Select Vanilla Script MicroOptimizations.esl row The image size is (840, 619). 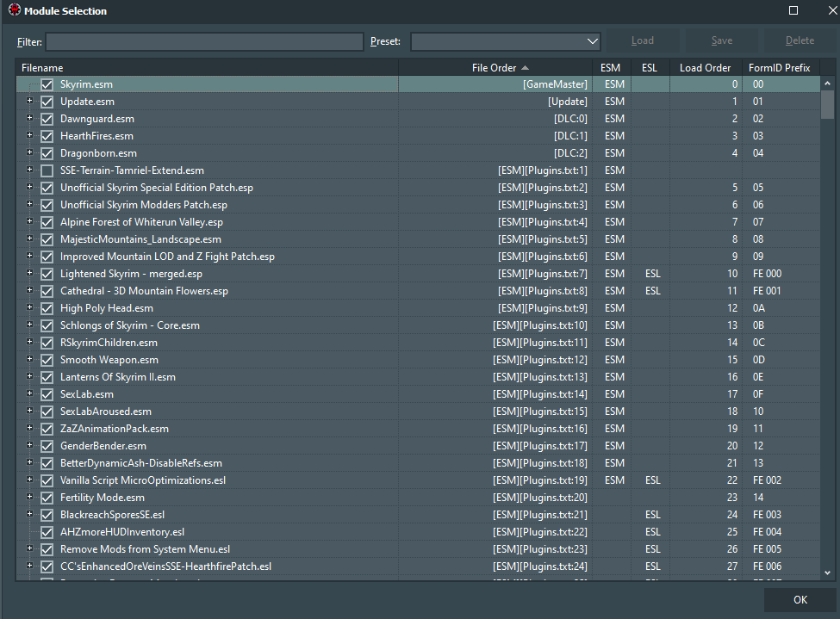[x=418, y=480]
